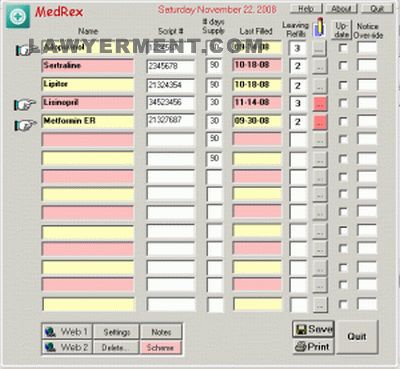Viewport: 400px width, 369px height.
Task: Click script number 34523456 field
Action: click(171, 103)
